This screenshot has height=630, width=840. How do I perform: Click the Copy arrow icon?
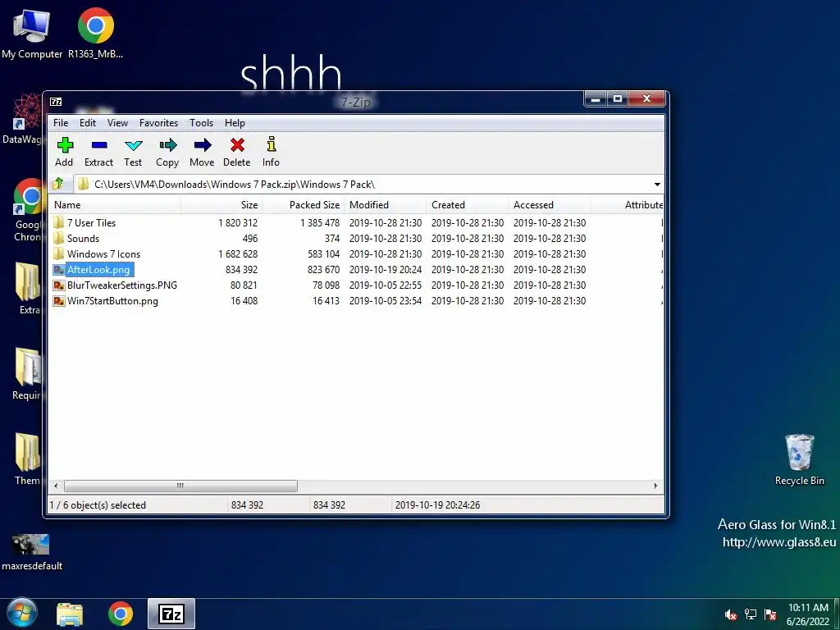pos(167,144)
